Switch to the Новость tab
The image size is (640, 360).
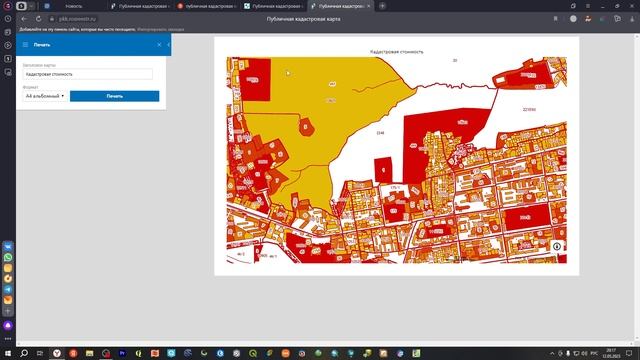click(73, 6)
